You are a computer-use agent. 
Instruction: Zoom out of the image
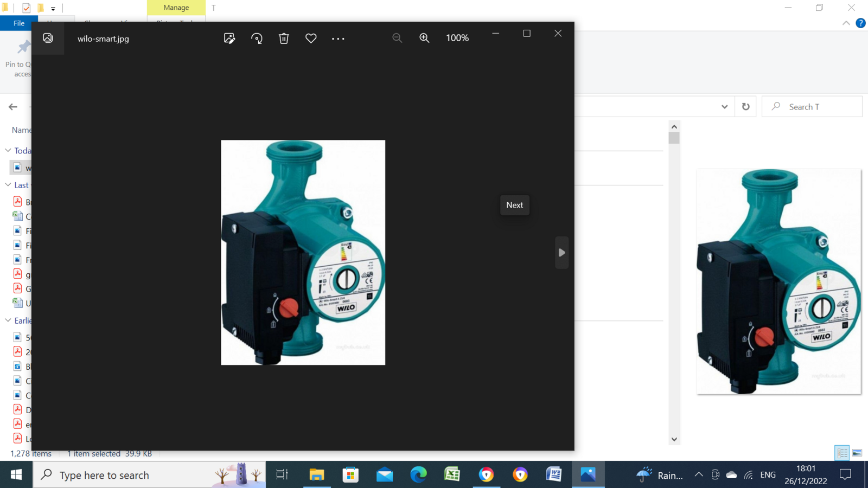click(x=397, y=38)
